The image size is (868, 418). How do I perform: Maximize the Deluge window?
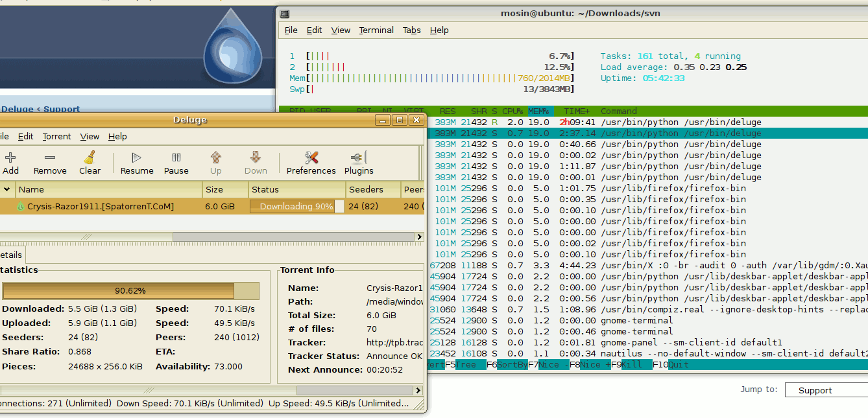(x=399, y=120)
